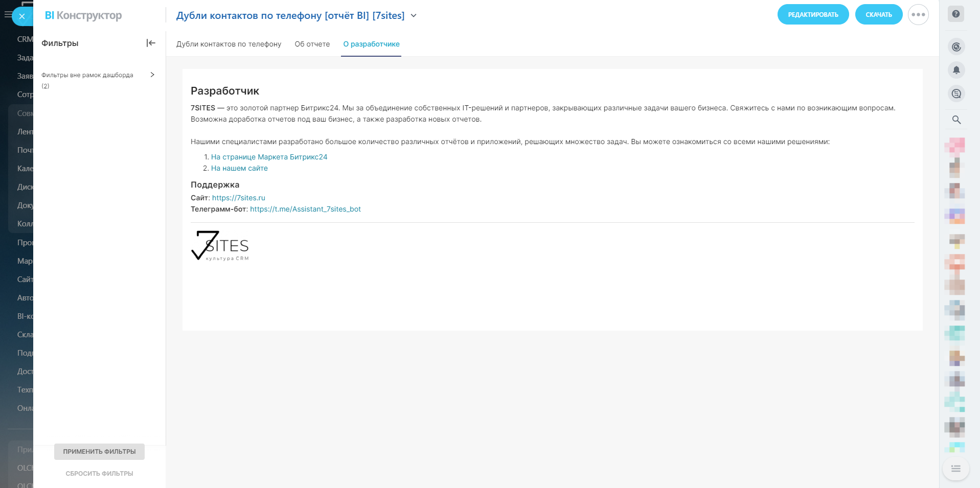Open the three-dot more actions menu

pos(918,15)
